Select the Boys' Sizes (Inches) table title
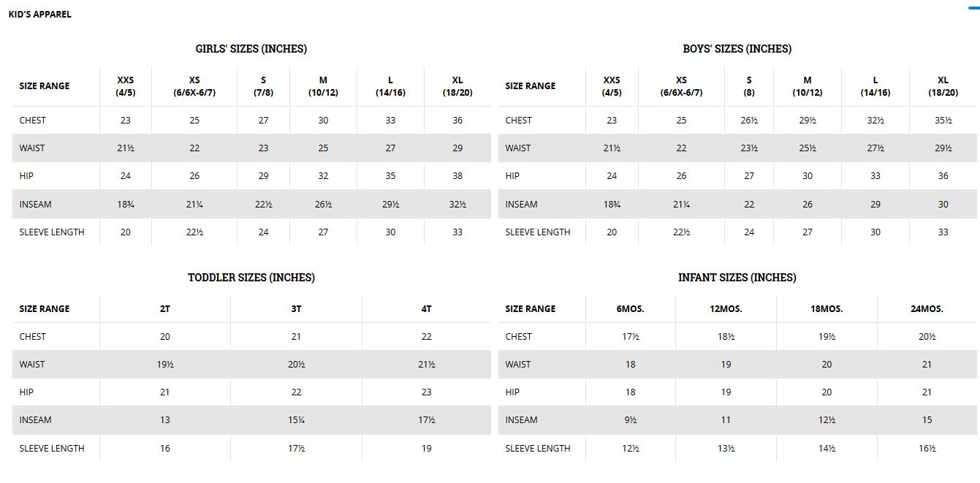 pos(737,49)
